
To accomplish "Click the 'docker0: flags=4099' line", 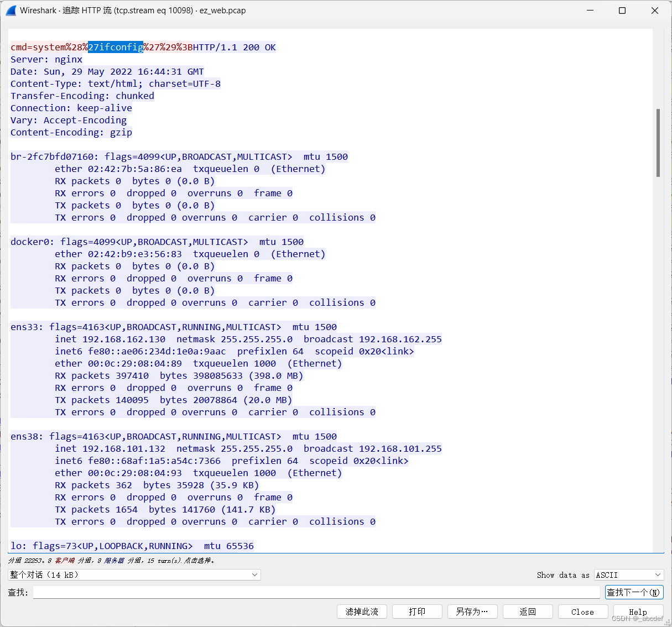I will [x=157, y=242].
